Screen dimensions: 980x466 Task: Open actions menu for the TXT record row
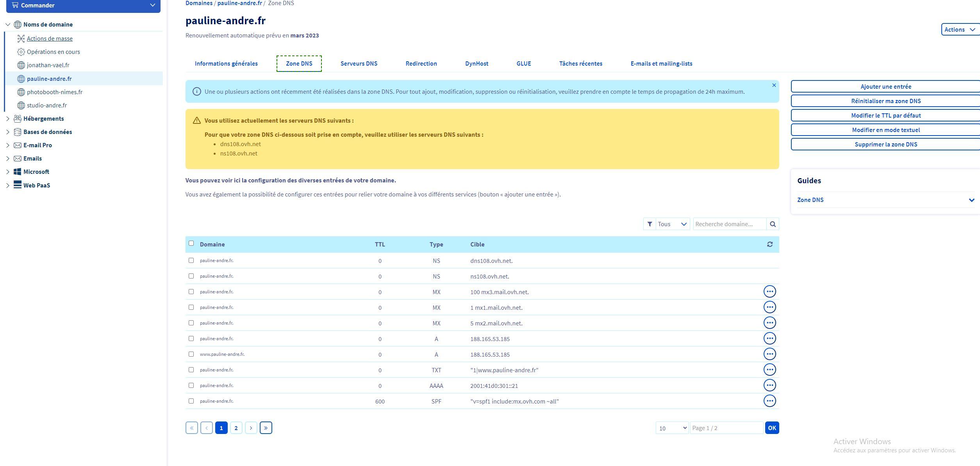769,370
